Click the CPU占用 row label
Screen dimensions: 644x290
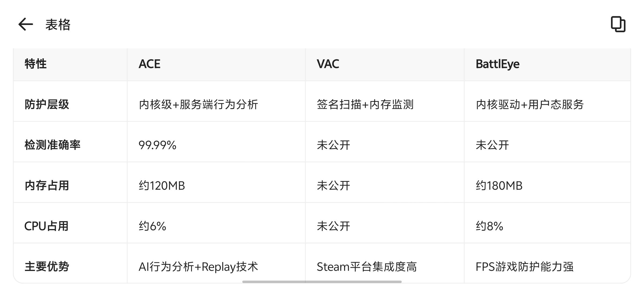click(46, 226)
